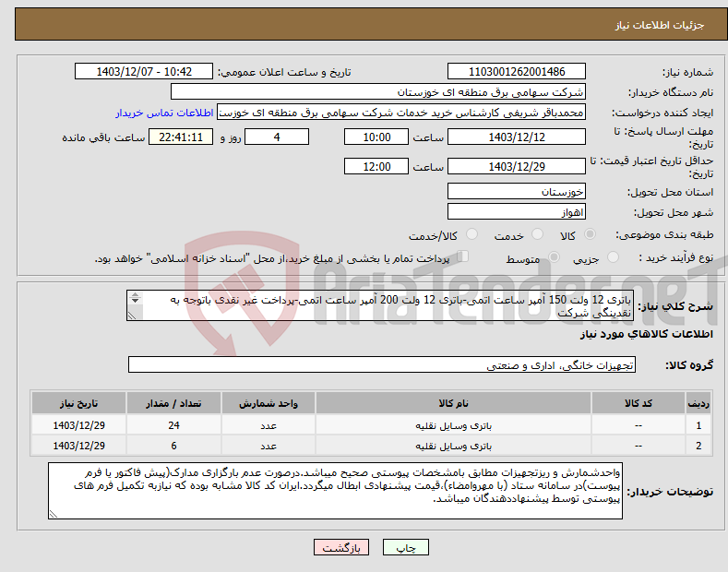Click the تعداد / مقدار column header
This screenshot has width=728, height=572.
[173, 403]
